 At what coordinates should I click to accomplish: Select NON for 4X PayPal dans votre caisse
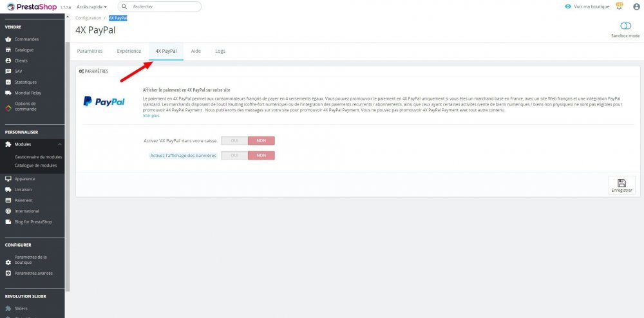pyautogui.click(x=261, y=141)
